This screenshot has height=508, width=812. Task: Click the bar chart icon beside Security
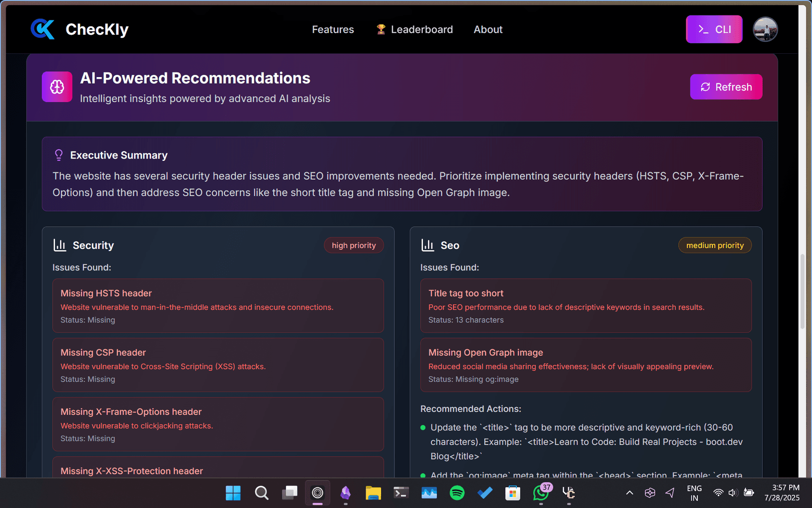click(x=60, y=245)
